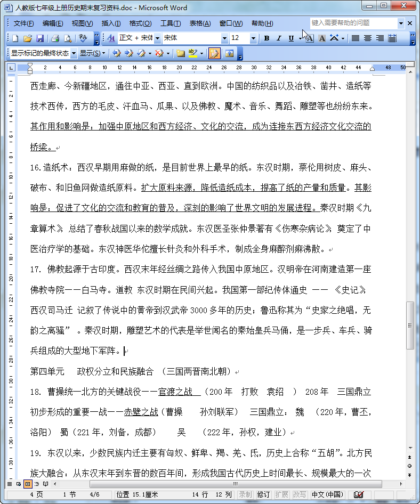Click the Save disk icon
Image resolution: width=420 pixels, height=504 pixels.
[40, 38]
